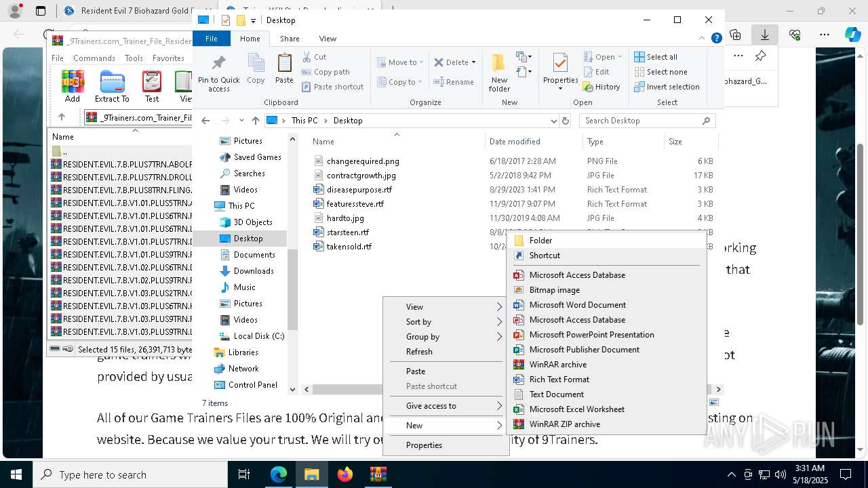Screen dimensions: 868x488
Task: Create new Text Document
Action: click(607, 394)
